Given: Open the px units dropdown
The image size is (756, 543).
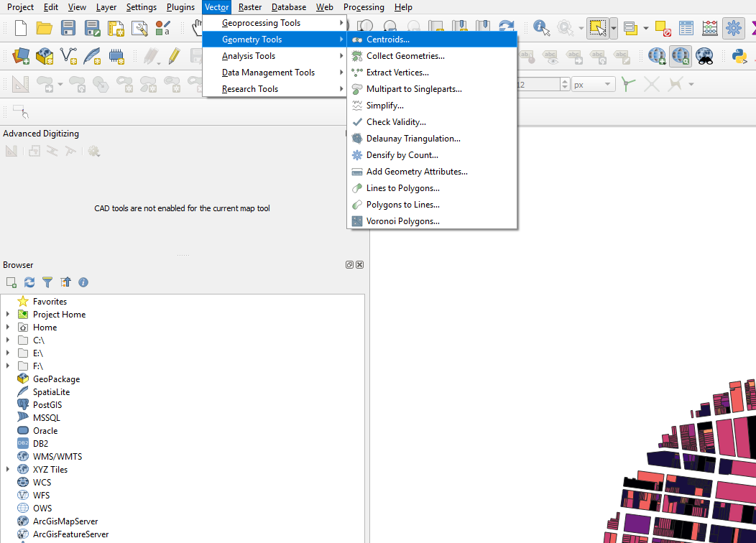Looking at the screenshot, I should click(x=593, y=85).
